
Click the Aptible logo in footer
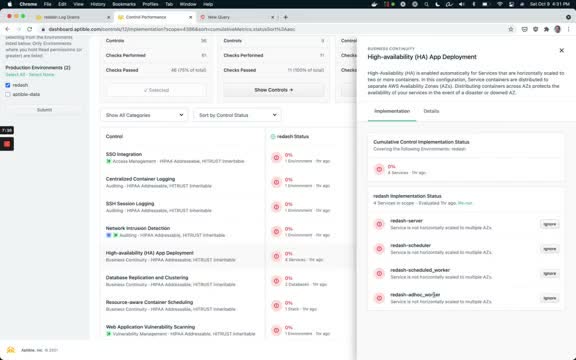11,350
